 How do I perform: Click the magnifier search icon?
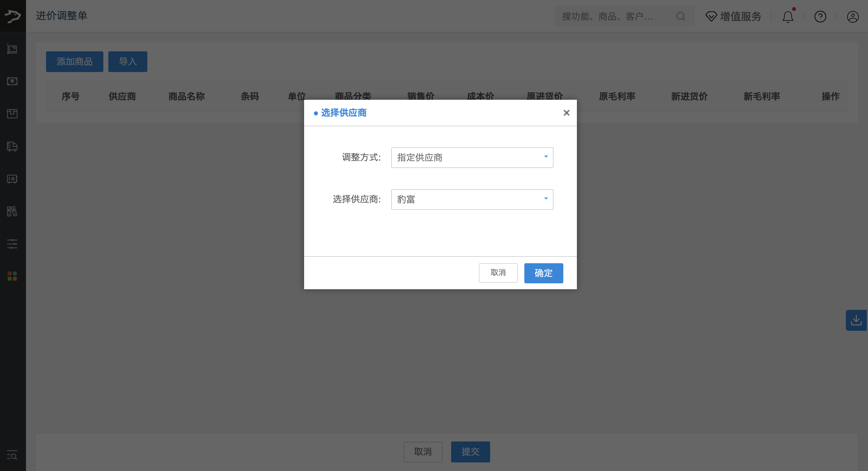click(x=681, y=16)
